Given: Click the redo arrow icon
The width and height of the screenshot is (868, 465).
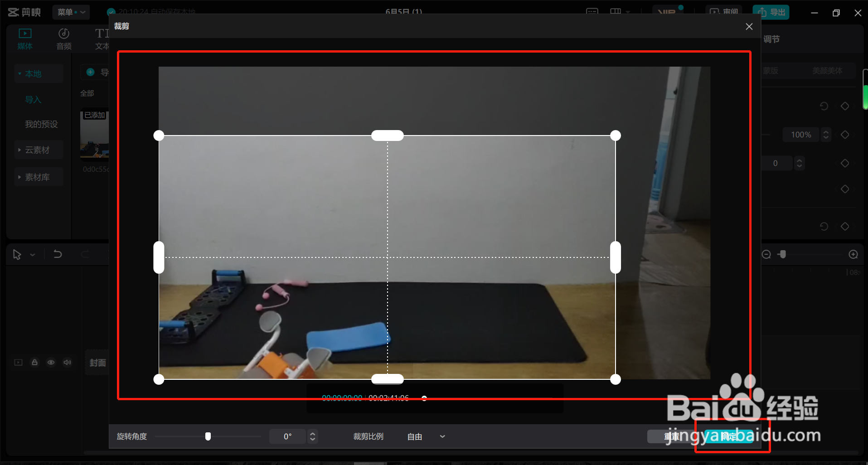Looking at the screenshot, I should pos(85,254).
